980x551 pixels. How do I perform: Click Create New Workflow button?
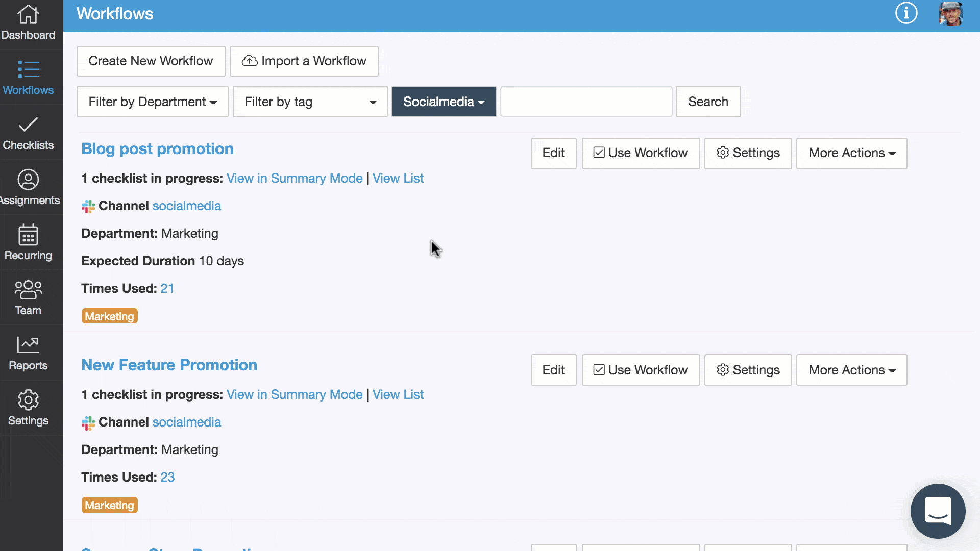click(x=151, y=61)
